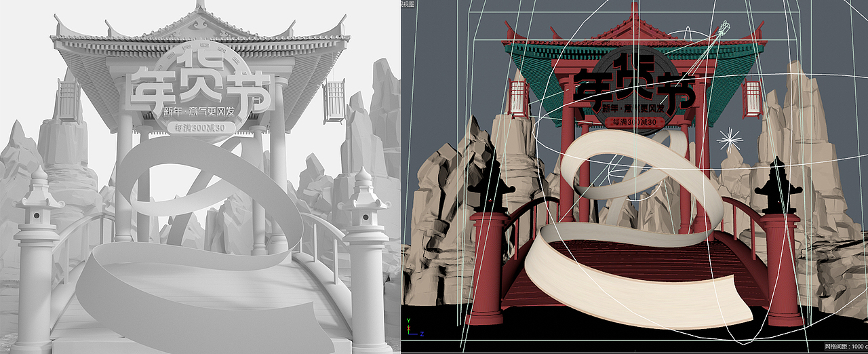Select the star-shaped light object in the viewport

[730, 140]
